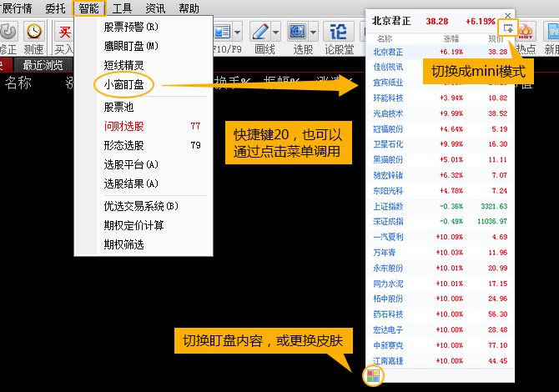The width and height of the screenshot is (559, 392).
Task: Click the 涨幅 column header in small window
Action: 451,38
